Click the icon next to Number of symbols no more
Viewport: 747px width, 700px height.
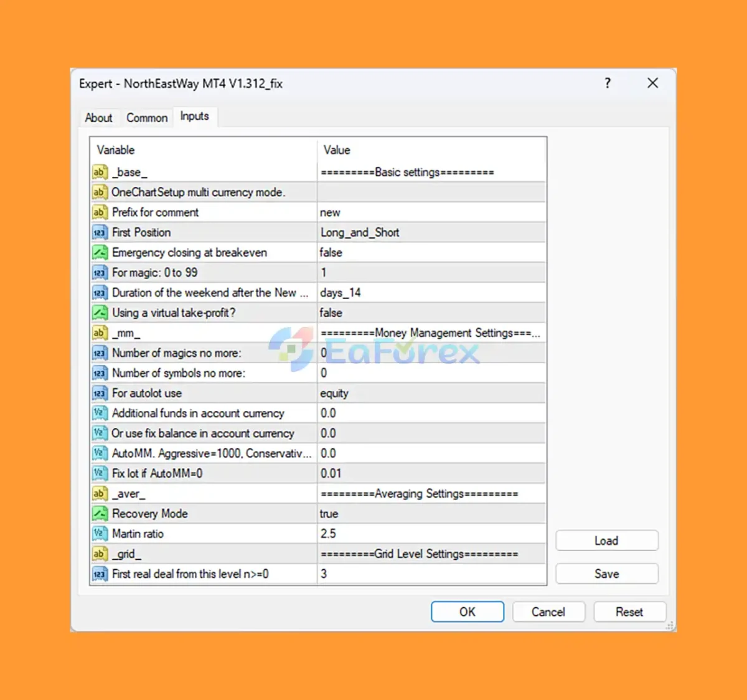pyautogui.click(x=100, y=373)
